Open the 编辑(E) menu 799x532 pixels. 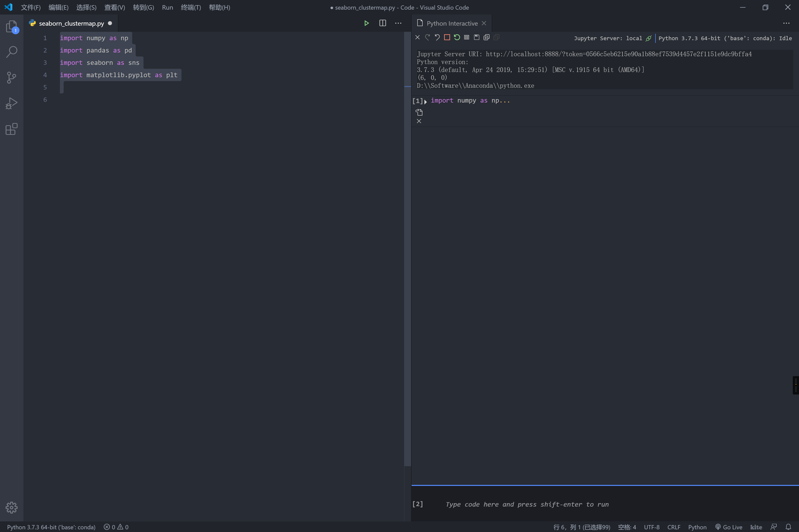point(58,7)
